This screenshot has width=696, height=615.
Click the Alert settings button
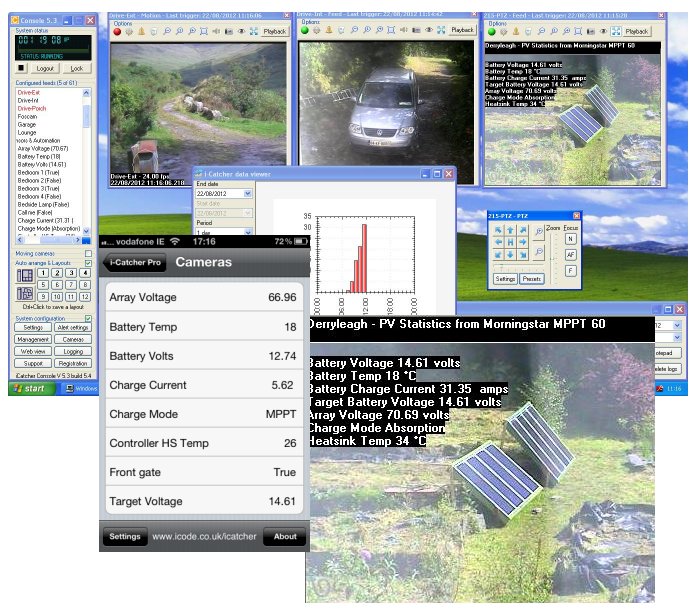[x=72, y=327]
